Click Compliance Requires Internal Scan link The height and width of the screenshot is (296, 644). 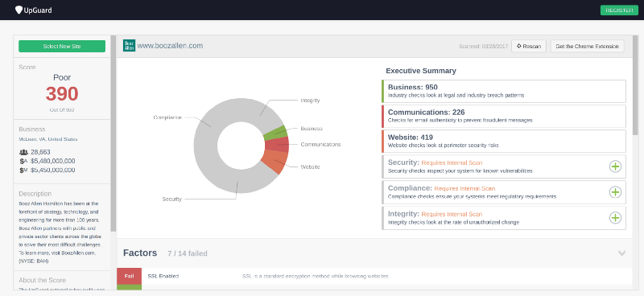(x=464, y=188)
